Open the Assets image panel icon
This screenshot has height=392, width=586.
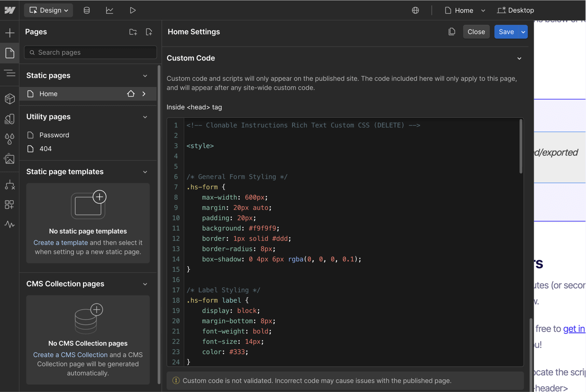pyautogui.click(x=10, y=159)
